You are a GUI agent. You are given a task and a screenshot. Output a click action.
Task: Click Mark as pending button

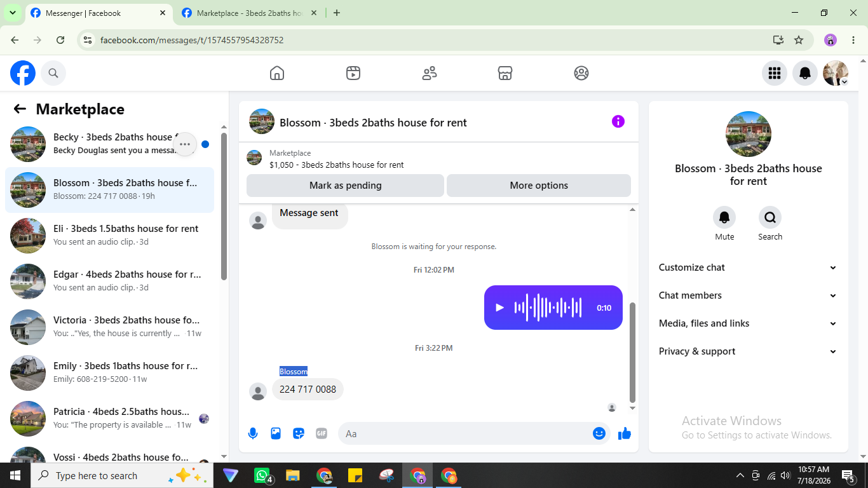(x=345, y=186)
